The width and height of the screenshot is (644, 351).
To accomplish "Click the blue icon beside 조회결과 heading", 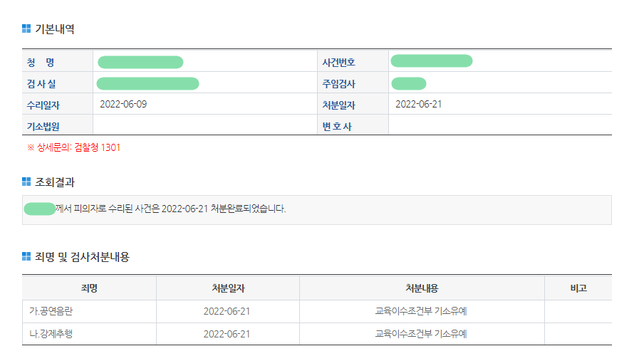I will pyautogui.click(x=26, y=181).
